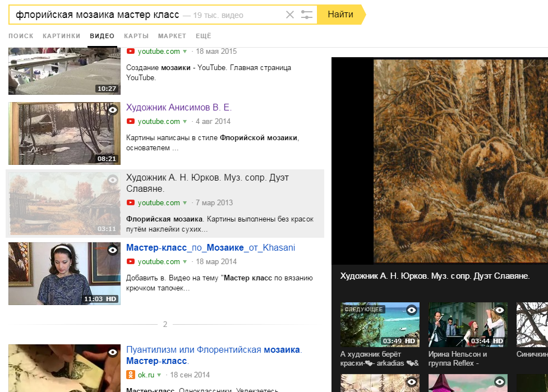
Task: Open the Художник Анисимов В. Е. video link
Action: pos(178,108)
